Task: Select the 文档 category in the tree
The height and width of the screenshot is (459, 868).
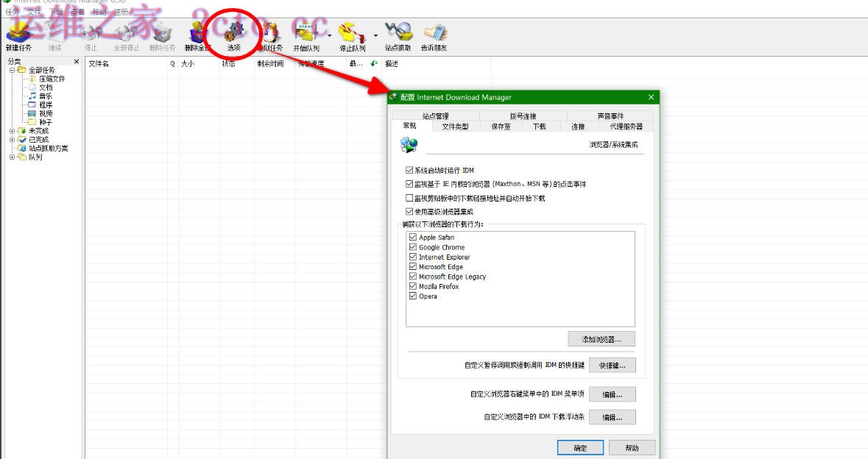Action: click(x=46, y=88)
